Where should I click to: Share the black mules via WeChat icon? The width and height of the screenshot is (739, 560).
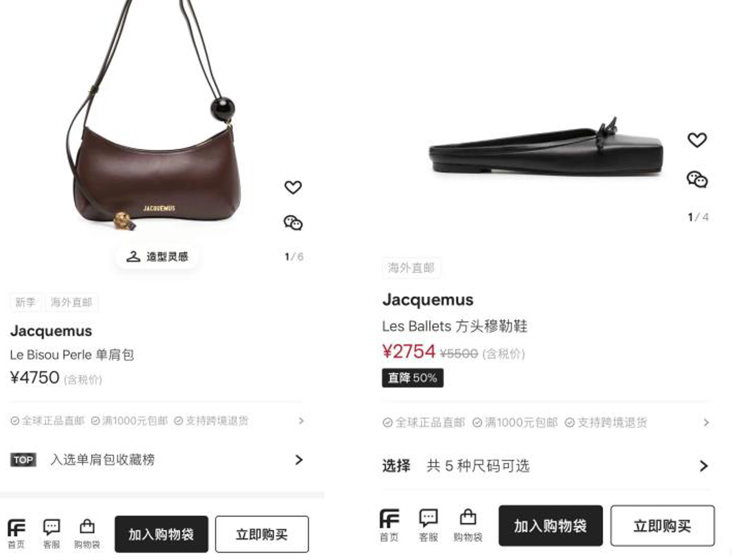[x=697, y=179]
